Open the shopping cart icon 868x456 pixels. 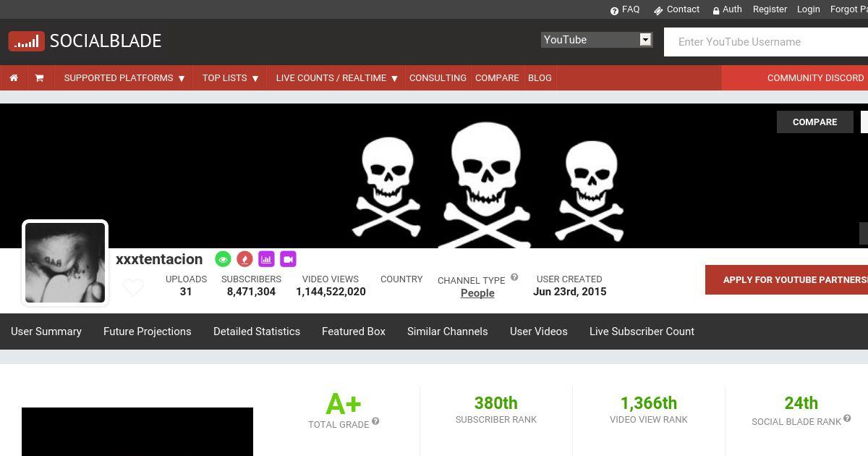click(x=39, y=78)
